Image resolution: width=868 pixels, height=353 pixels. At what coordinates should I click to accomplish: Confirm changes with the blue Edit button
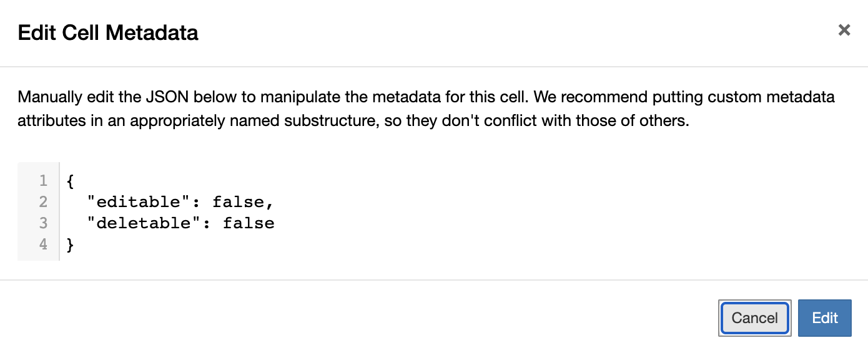point(824,318)
